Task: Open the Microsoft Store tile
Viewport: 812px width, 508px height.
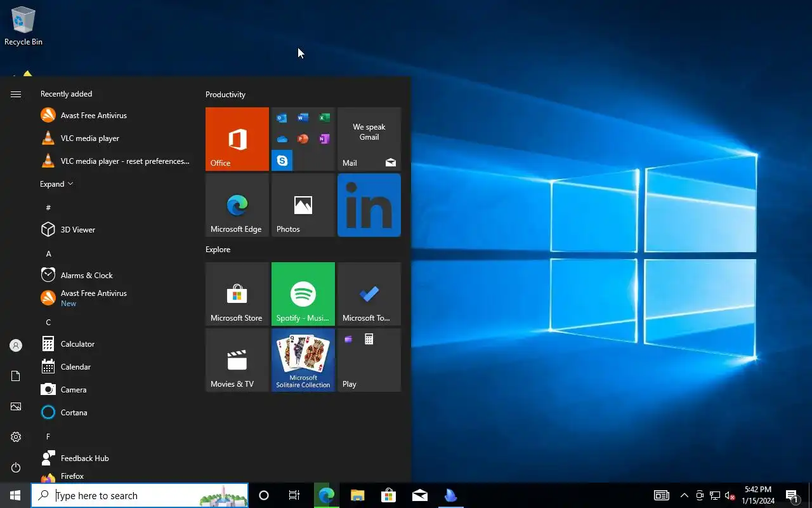Action: click(x=237, y=294)
